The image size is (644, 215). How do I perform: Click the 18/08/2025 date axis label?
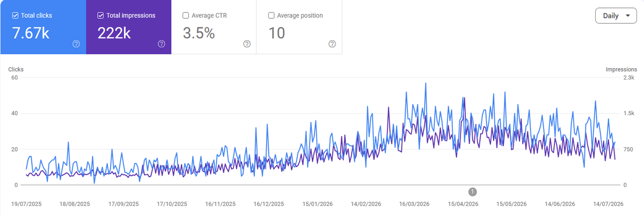(x=75, y=204)
